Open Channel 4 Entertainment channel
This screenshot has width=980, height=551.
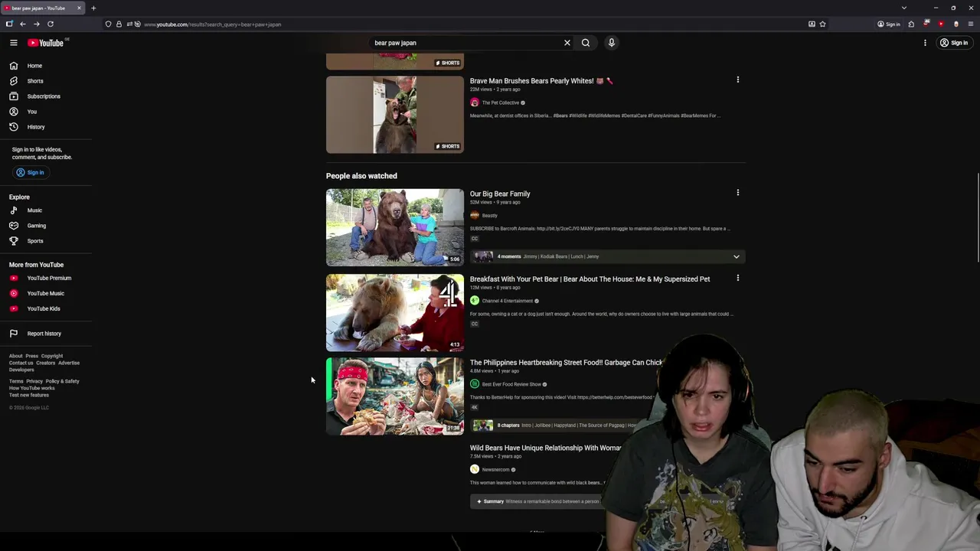click(x=507, y=301)
